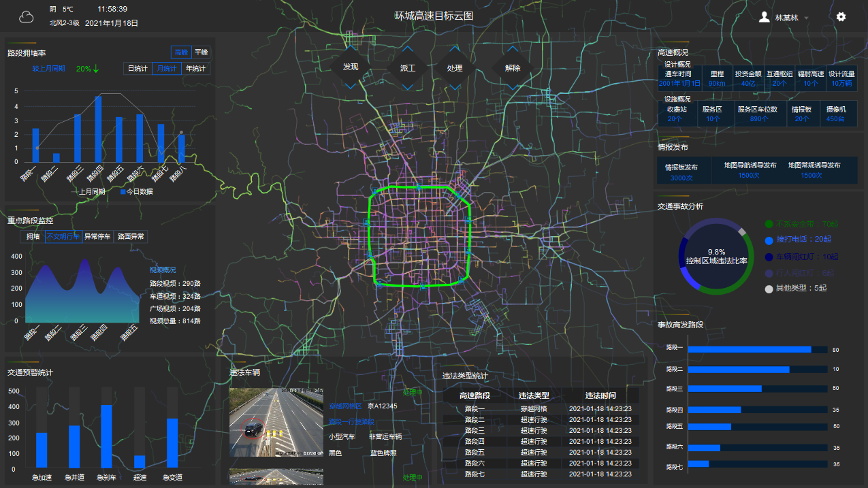Click the cloud weather icon
Image resolution: width=868 pixels, height=488 pixels.
point(27,17)
